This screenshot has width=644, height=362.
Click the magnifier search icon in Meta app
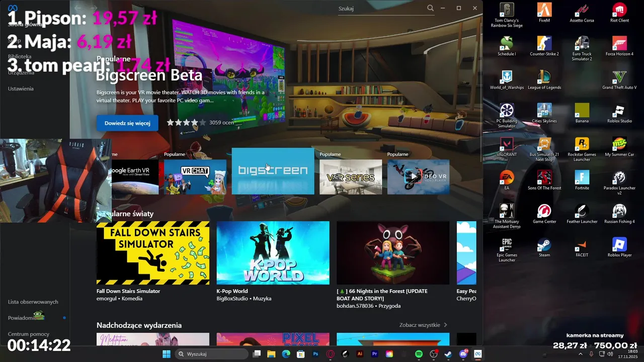430,8
